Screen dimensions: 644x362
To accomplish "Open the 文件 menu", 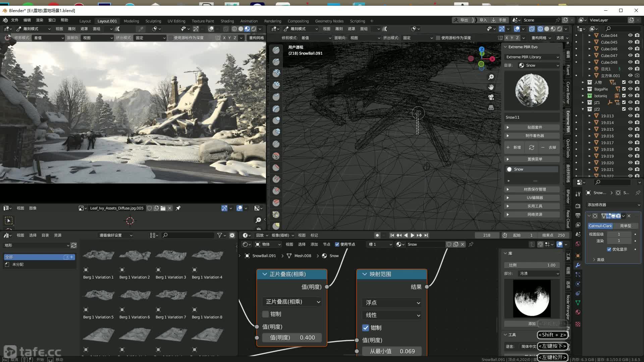I will pos(15,20).
